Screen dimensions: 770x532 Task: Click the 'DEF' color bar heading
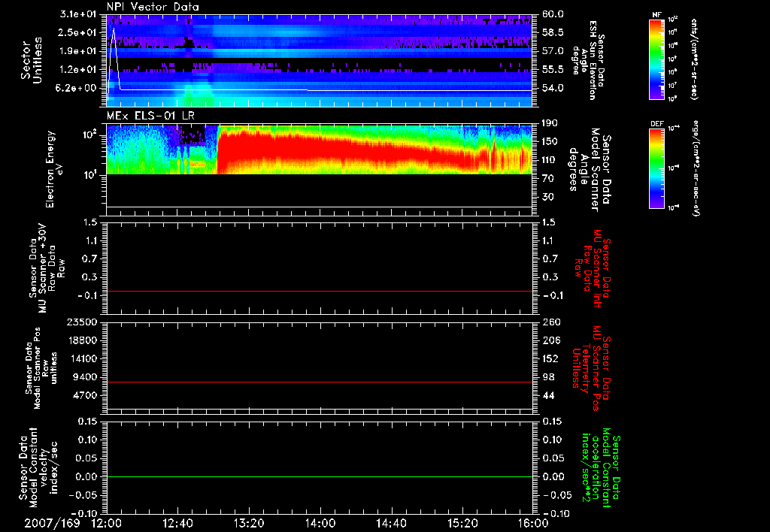point(657,124)
